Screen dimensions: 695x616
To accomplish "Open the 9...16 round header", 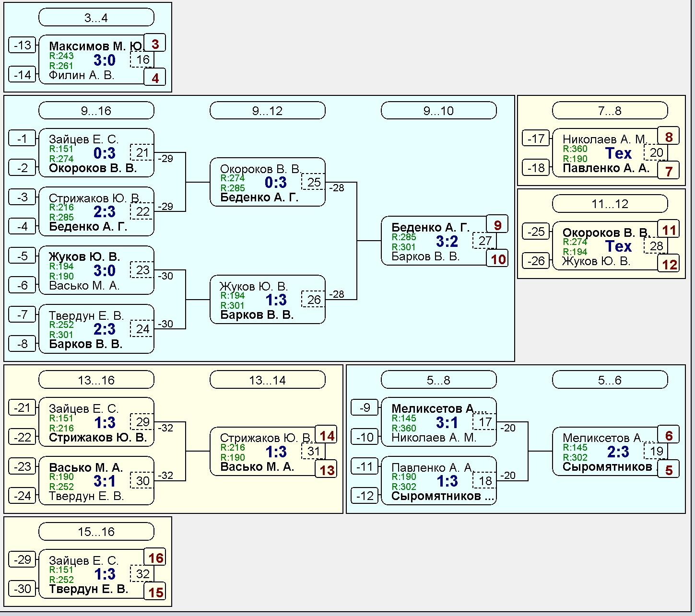I will tap(96, 111).
